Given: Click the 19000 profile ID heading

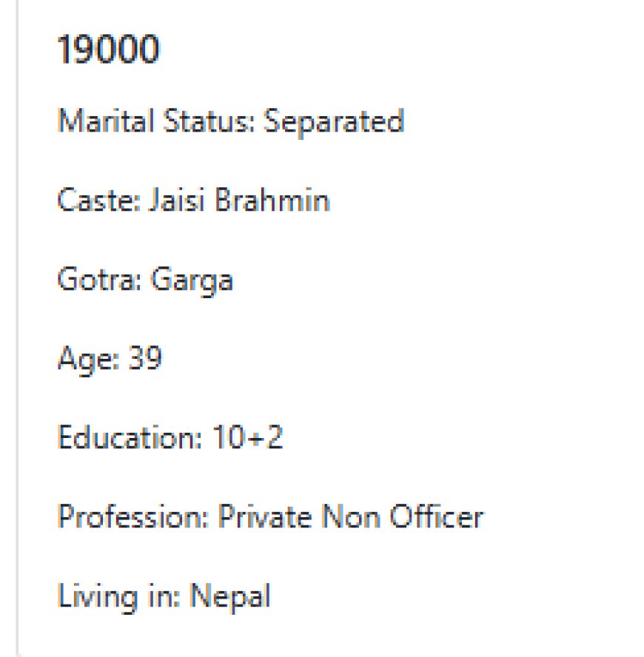Looking at the screenshot, I should [x=108, y=50].
